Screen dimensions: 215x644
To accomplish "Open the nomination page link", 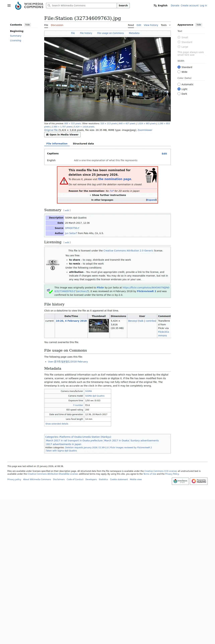I will pos(115,179).
